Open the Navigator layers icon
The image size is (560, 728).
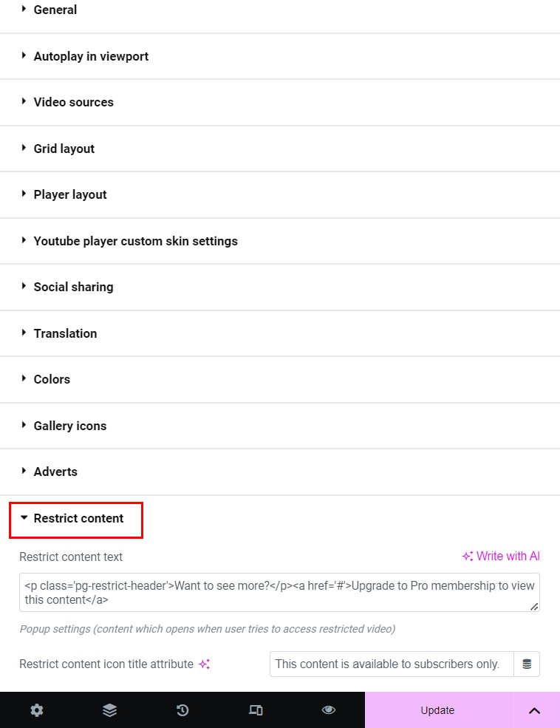109,710
